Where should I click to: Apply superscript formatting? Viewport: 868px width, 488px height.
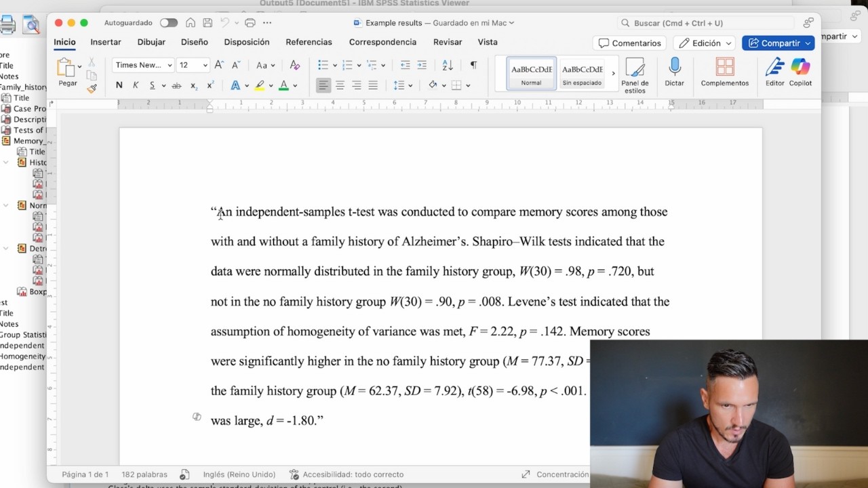(x=210, y=85)
